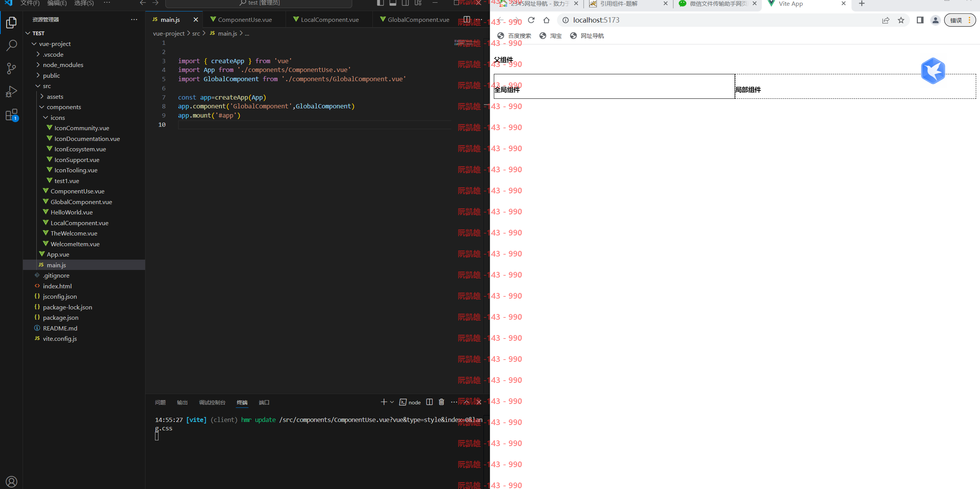Viewport: 980px width, 489px height.
Task: Open the 调试控制台 debug console tab
Action: pyautogui.click(x=212, y=402)
